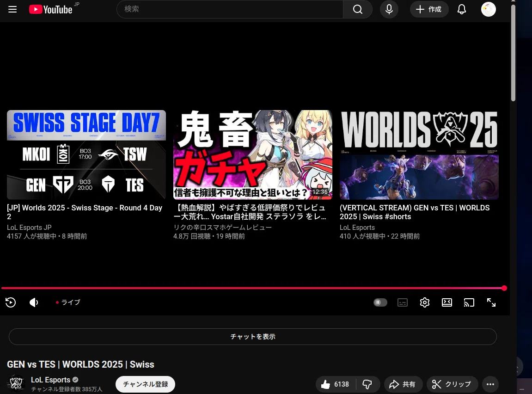The height and width of the screenshot is (394, 532).
Task: Click '4157 人が視聴中・8 時間前' text
Action: click(47, 236)
